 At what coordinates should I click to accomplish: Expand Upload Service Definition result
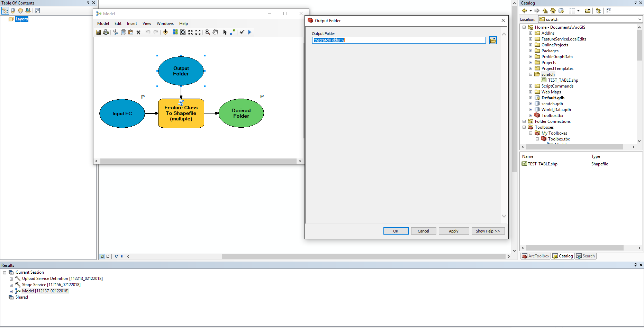pos(11,279)
